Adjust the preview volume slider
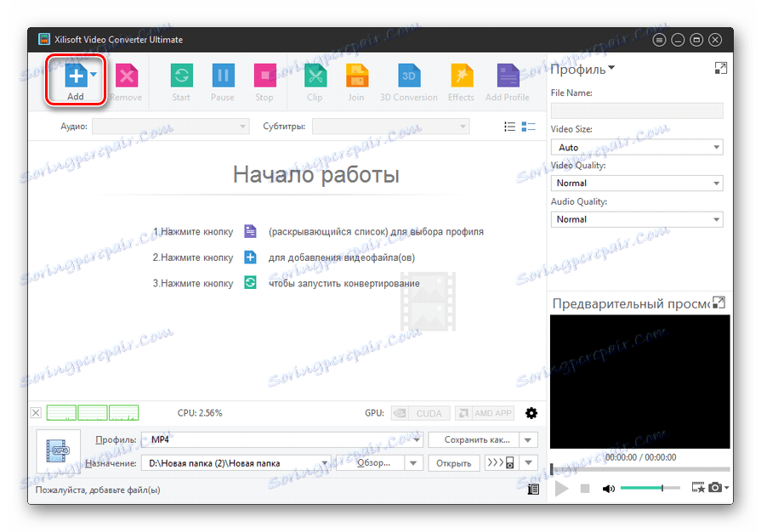Screen dimensions: 761x532 [x=650, y=488]
